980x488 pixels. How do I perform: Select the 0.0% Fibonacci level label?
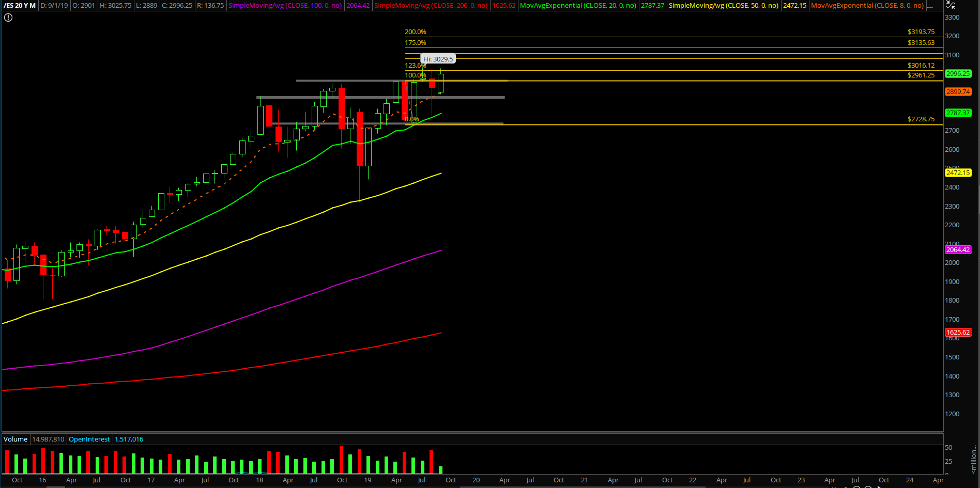pos(412,119)
